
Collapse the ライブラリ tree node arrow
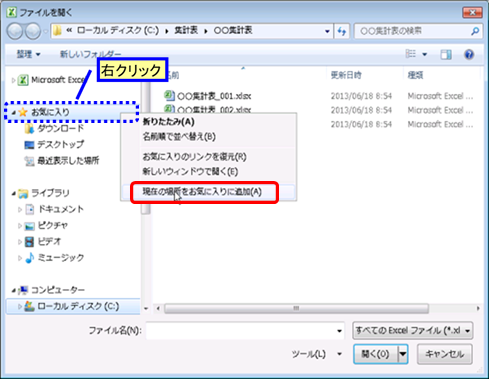[x=13, y=194]
